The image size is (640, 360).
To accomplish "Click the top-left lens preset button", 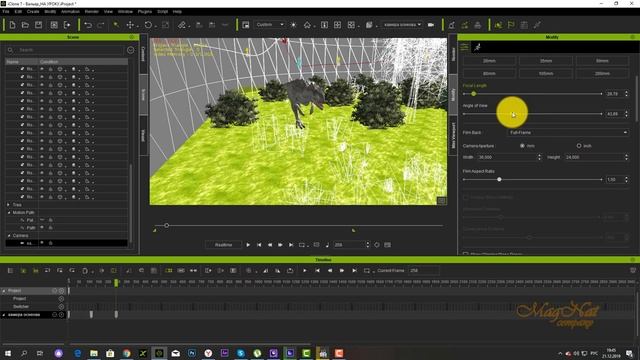I will point(489,61).
